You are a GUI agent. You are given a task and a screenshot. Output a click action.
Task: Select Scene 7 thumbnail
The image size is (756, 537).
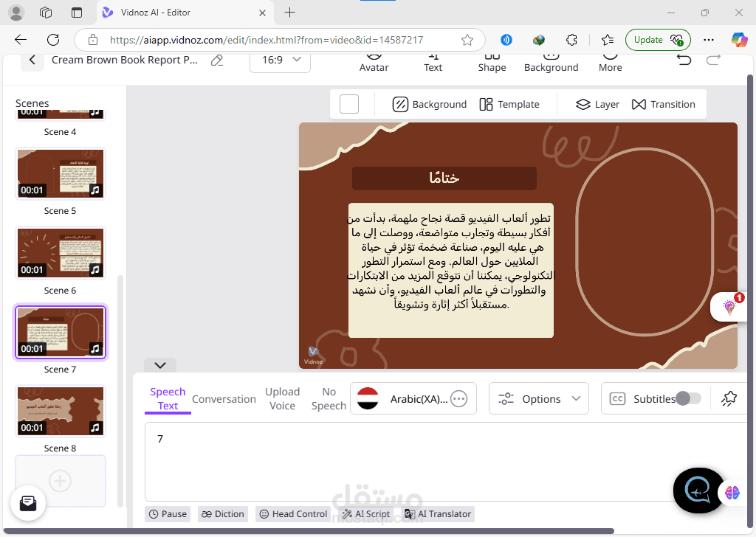(61, 332)
